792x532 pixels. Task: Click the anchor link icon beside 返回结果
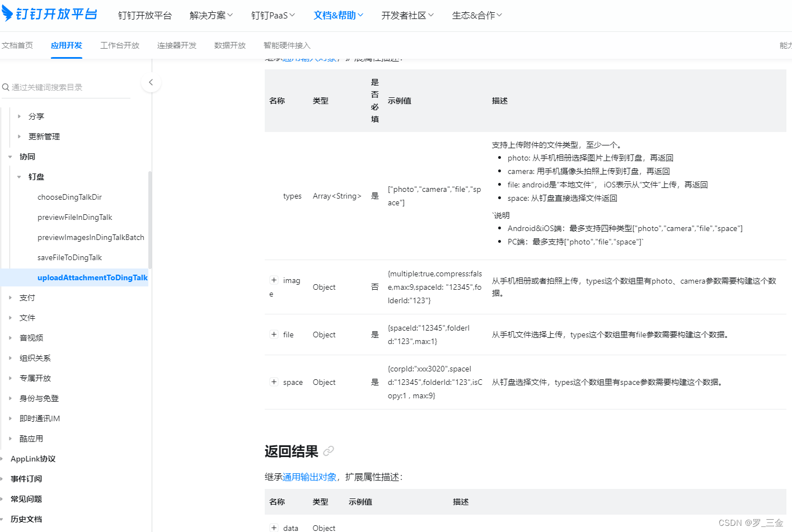[329, 451]
